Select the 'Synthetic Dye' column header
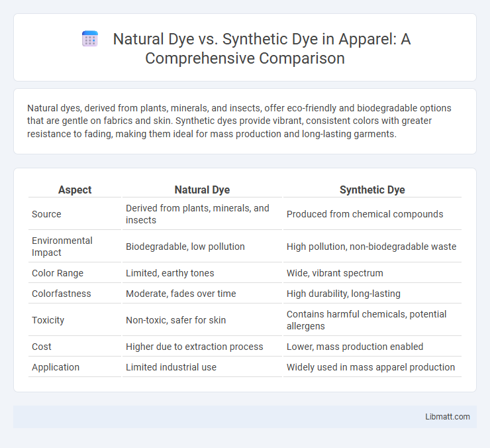This screenshot has width=490, height=448. (x=372, y=190)
